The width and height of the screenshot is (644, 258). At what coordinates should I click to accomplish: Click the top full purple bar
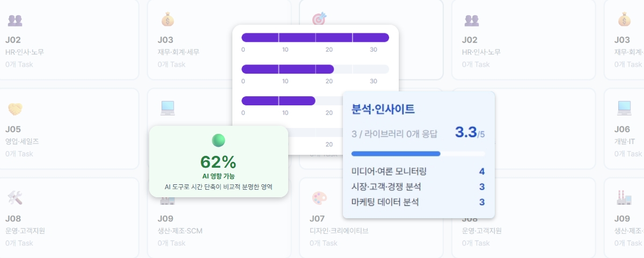tap(315, 37)
